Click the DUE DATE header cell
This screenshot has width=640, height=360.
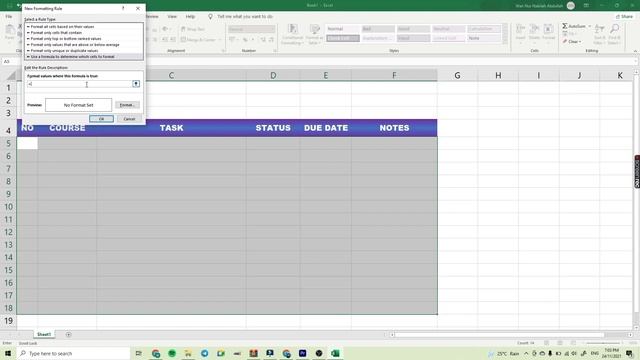click(326, 128)
